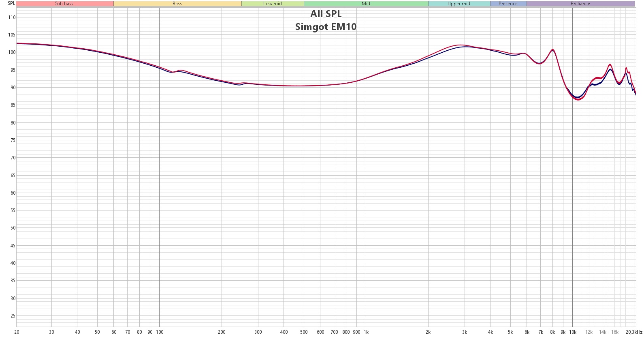Click the Sub bass frequency band label
644x337 pixels.
tap(64, 4)
